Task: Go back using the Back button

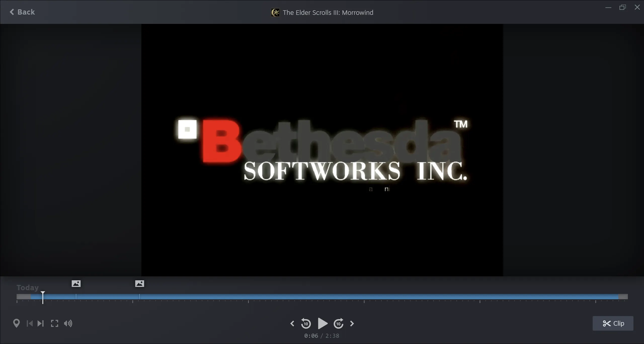Action: (22, 12)
